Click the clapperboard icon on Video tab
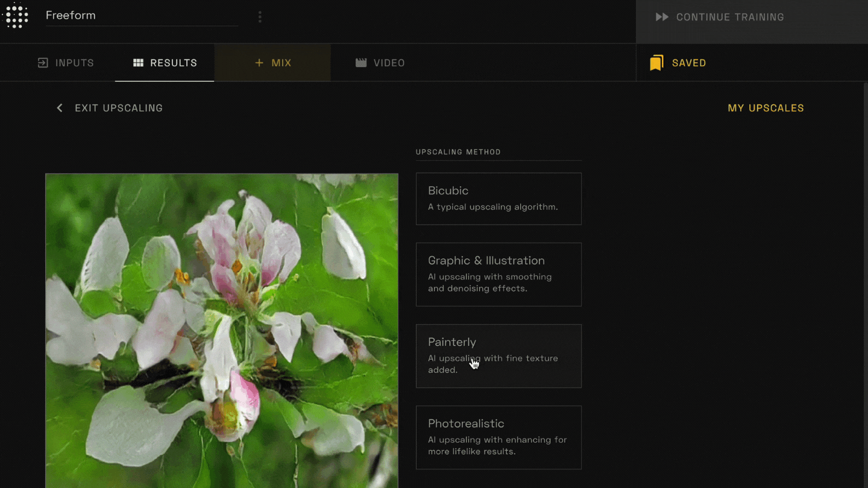 [361, 63]
